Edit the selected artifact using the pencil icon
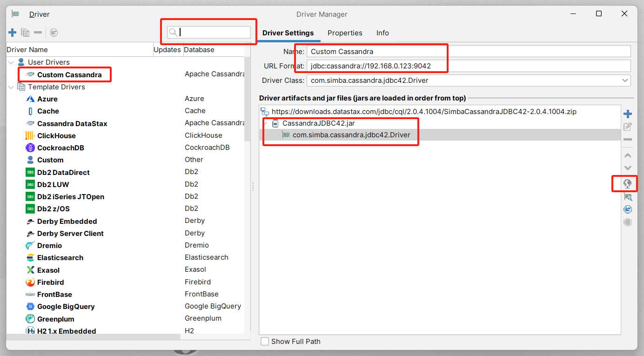644x356 pixels. (628, 127)
